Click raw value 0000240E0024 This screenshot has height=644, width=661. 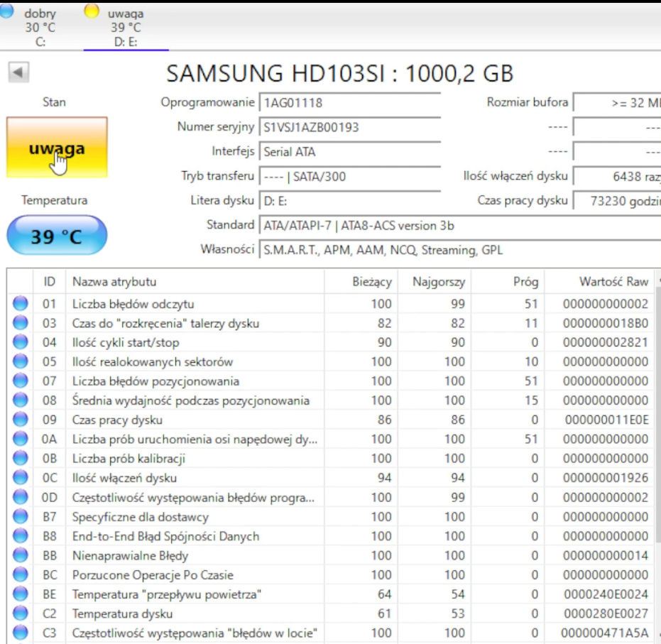click(x=606, y=594)
